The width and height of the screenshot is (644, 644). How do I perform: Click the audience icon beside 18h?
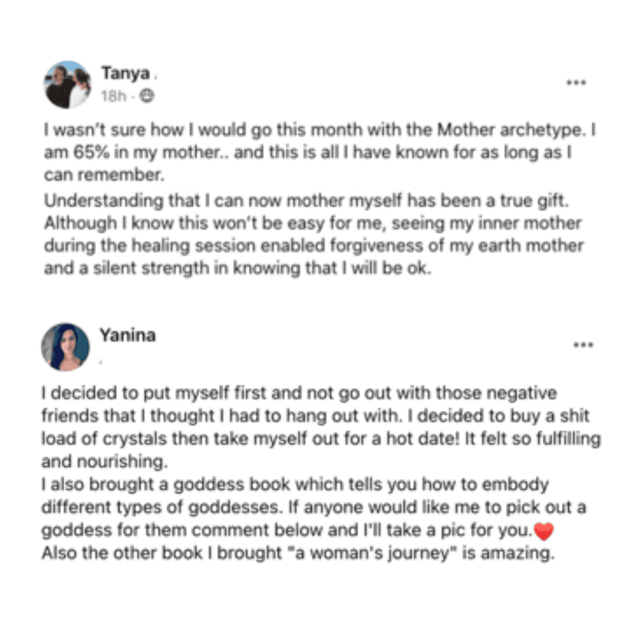[147, 95]
